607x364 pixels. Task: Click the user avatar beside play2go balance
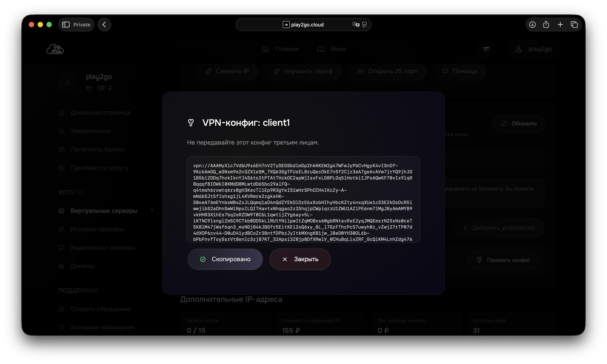coord(68,82)
